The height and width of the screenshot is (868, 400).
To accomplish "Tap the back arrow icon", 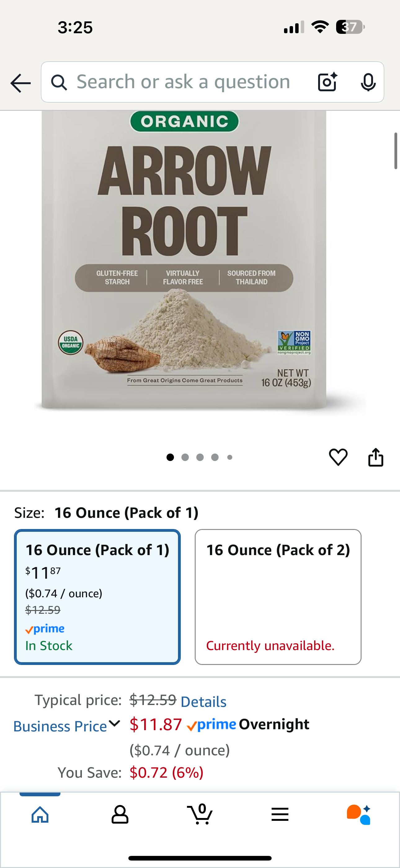I will pos(20,83).
